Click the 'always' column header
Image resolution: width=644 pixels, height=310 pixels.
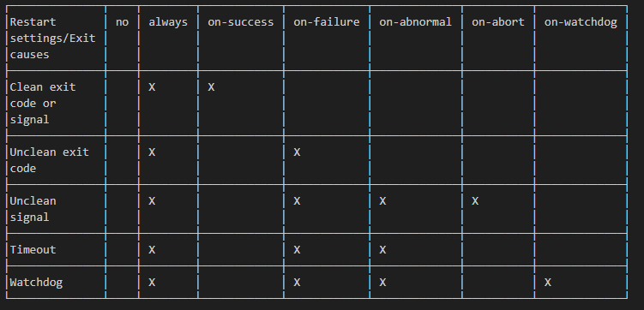(168, 22)
